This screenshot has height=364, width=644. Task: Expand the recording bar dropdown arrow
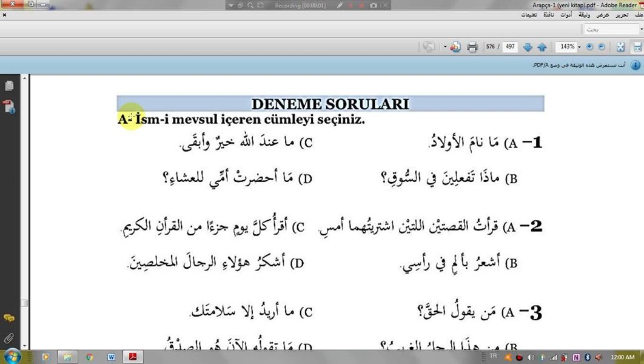pos(231,5)
